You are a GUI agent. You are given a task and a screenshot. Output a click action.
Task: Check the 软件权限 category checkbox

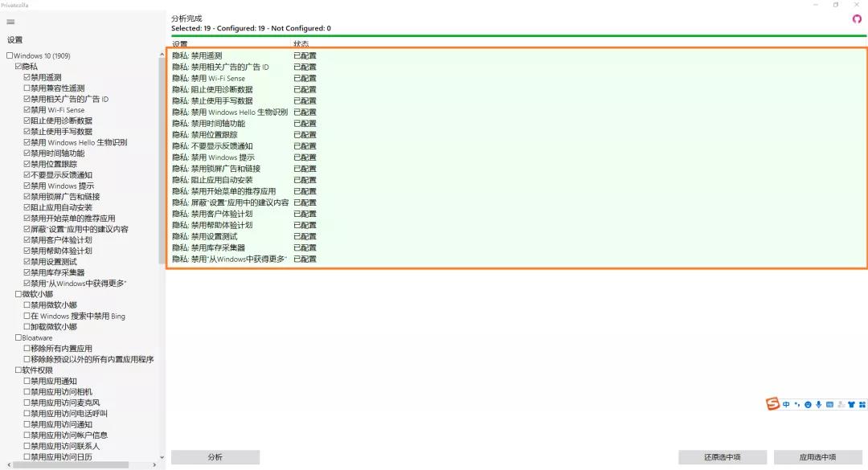coord(18,370)
